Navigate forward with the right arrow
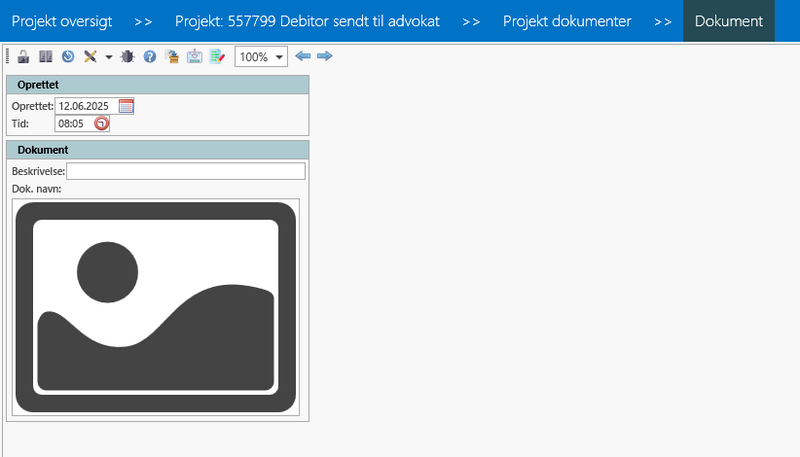This screenshot has width=800, height=457. (324, 56)
